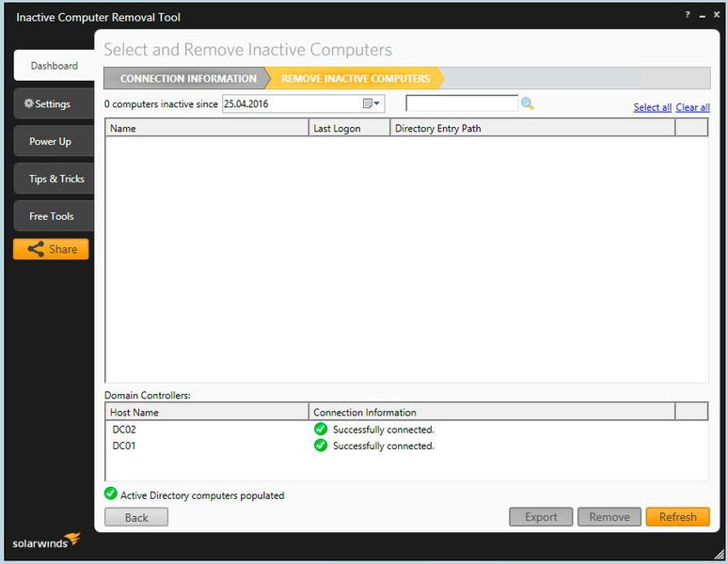Select the DC01 host row
The height and width of the screenshot is (564, 728).
(406, 446)
